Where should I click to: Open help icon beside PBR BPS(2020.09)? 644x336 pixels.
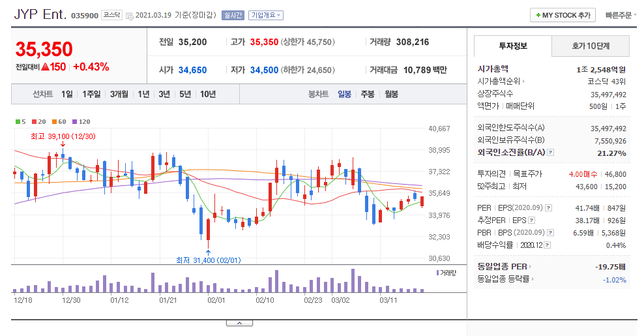(x=550, y=233)
